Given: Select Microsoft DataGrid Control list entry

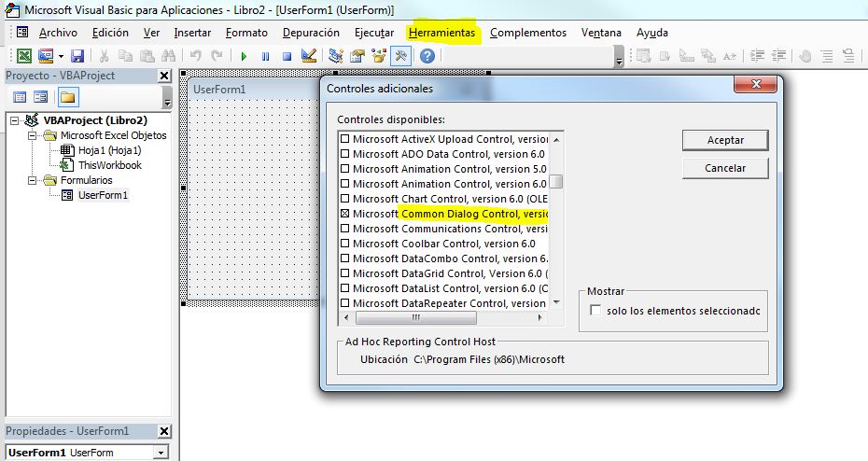Looking at the screenshot, I should 444,273.
